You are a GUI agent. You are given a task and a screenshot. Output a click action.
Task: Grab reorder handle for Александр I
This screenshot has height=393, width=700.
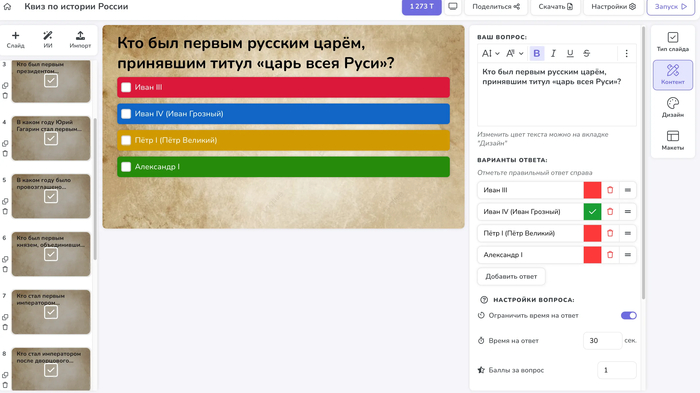[x=628, y=255]
